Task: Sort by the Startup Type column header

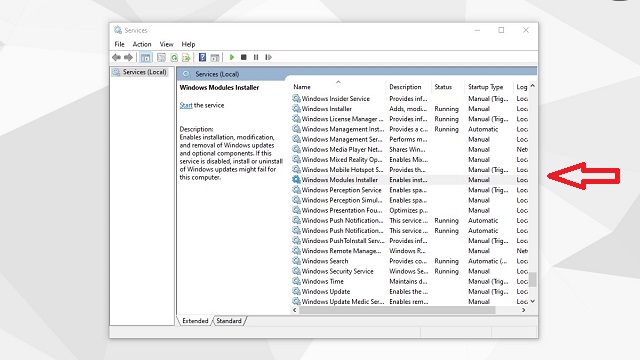Action: click(485, 87)
